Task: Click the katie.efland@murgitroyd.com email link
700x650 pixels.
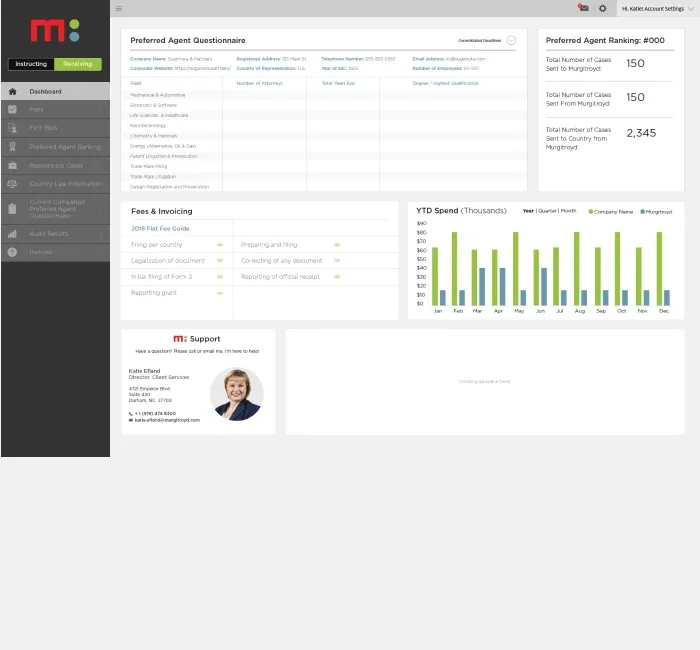Action: [167, 420]
